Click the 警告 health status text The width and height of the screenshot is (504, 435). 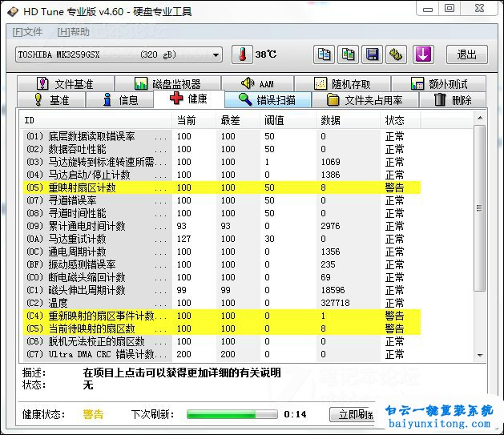tap(93, 414)
